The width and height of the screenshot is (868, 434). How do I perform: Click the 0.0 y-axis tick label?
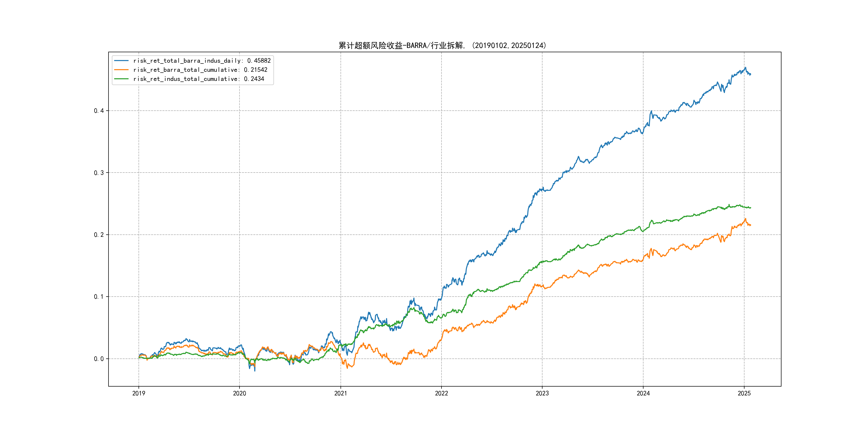[99, 359]
